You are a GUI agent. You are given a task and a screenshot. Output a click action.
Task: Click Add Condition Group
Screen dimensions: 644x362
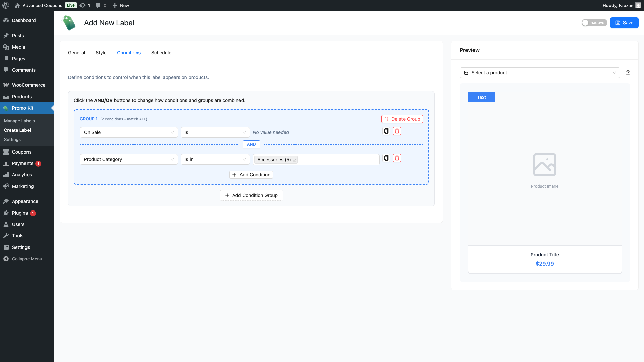tap(251, 195)
